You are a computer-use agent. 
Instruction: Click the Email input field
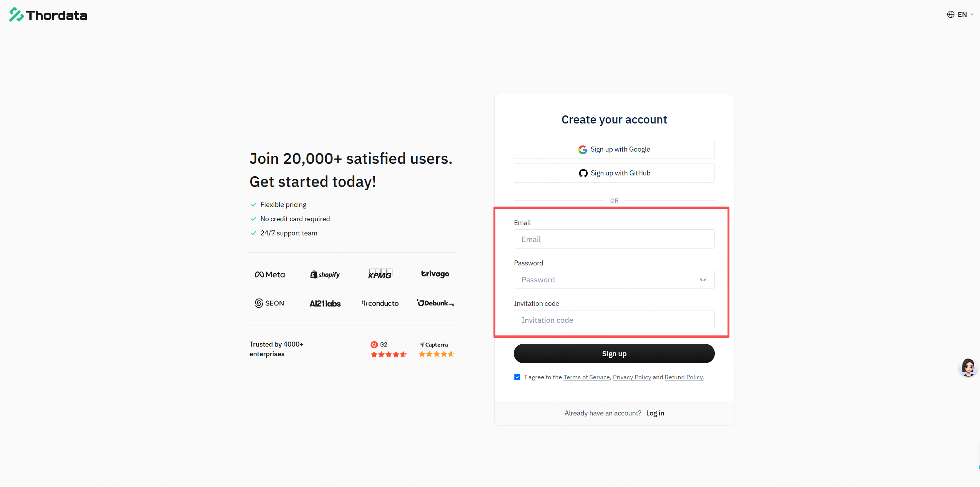[614, 239]
